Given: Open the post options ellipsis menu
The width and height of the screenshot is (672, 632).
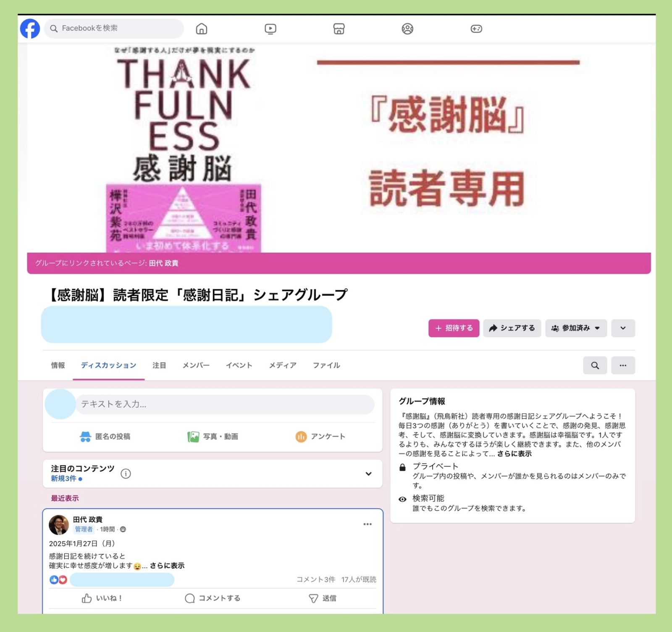Looking at the screenshot, I should click(x=367, y=524).
